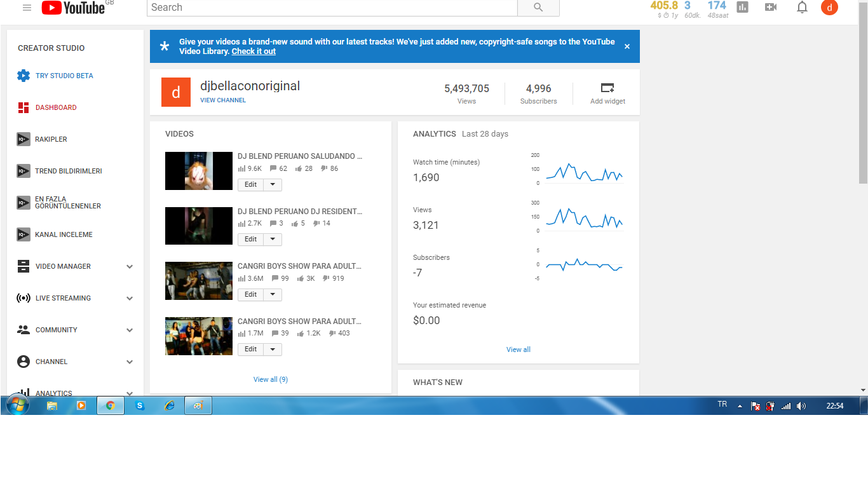868x488 pixels.
Task: Click Edit for 1.7M-view Cangri Boys video
Action: (251, 349)
